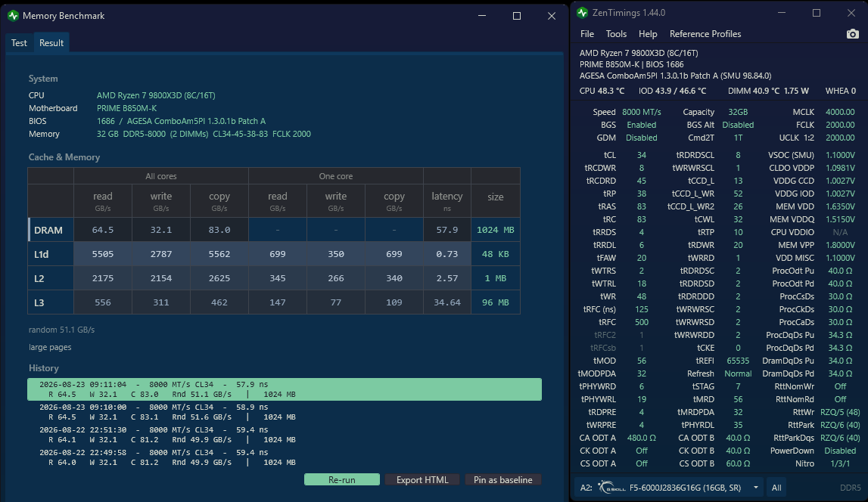Viewport: 868px width, 502px height.
Task: Click the 1024 MB size cell
Action: pos(496,230)
